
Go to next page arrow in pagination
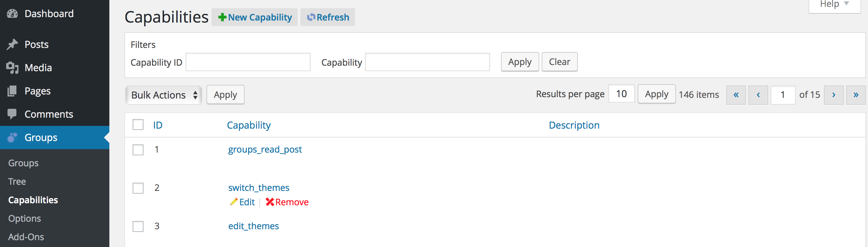[833, 95]
